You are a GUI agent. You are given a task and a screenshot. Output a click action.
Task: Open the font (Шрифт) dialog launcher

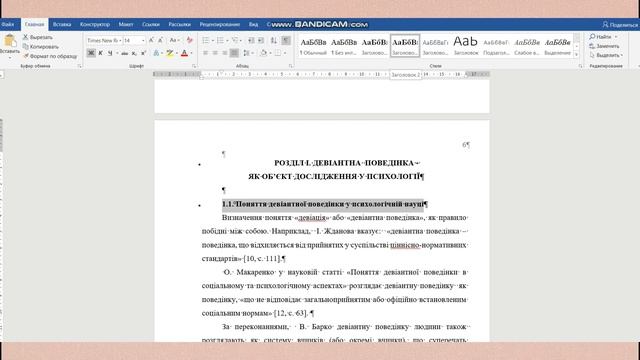coord(194,66)
